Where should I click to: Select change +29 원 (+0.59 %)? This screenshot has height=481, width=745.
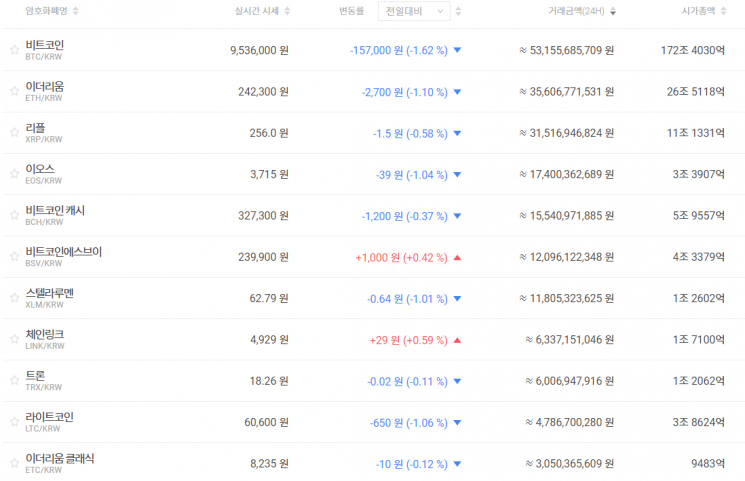click(409, 340)
